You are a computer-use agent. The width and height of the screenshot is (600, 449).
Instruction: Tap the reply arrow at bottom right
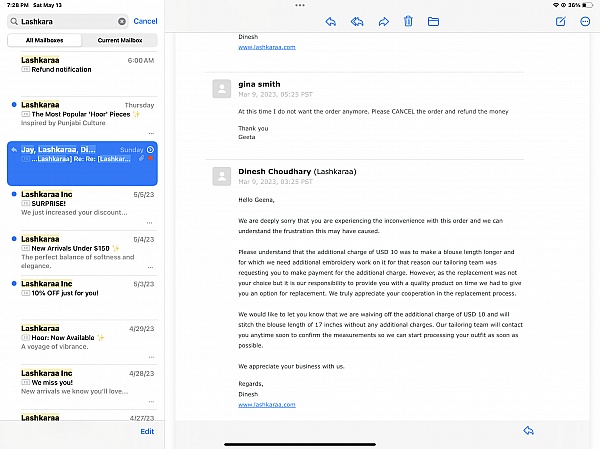[528, 430]
